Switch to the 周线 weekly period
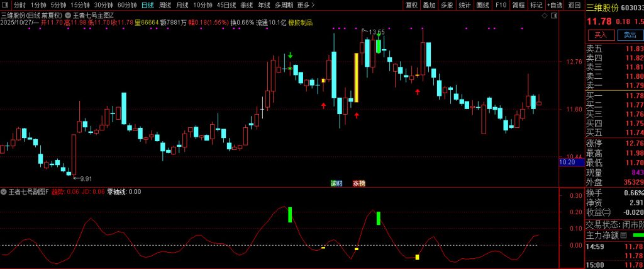Screen dimensions: 644x269 [165, 5]
